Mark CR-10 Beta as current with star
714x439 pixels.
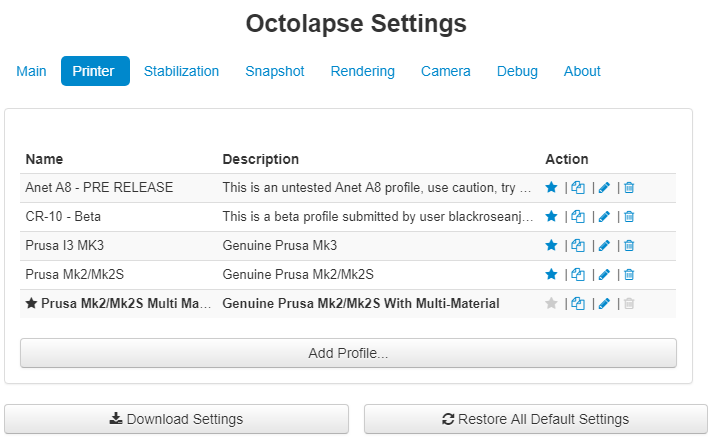tap(552, 216)
